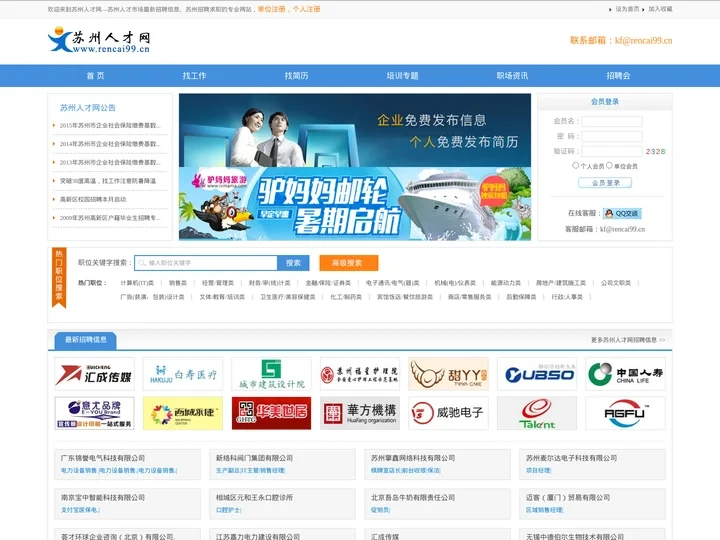720x540 pixels.
Task: Select the 单位会员 radio button
Action: coord(609,165)
